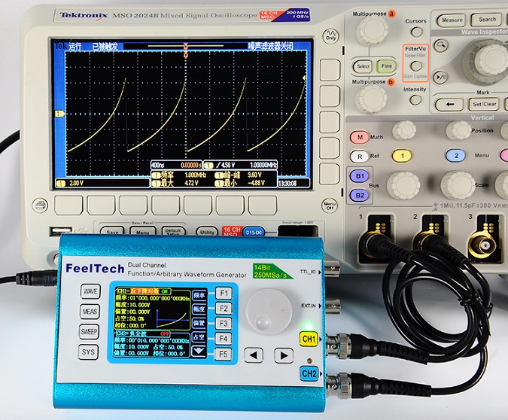Select the Multipurpose a knob
508x420 pixels.
372,31
